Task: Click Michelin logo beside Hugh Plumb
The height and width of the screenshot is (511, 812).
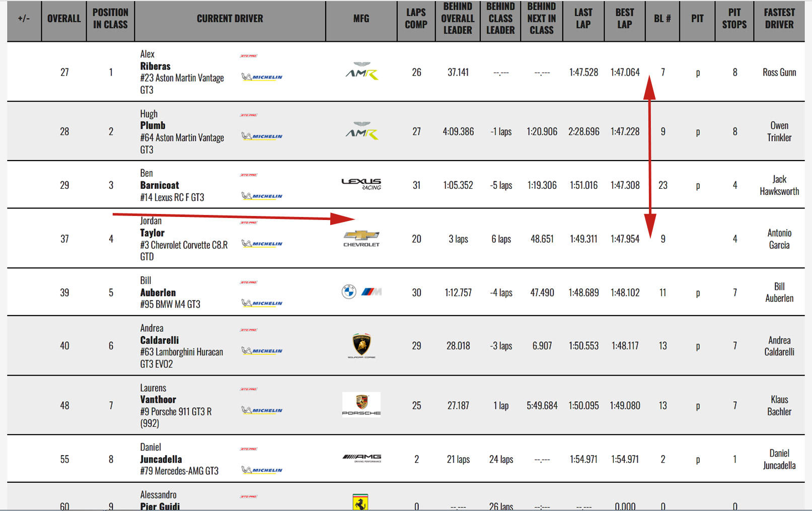Action: [262, 136]
